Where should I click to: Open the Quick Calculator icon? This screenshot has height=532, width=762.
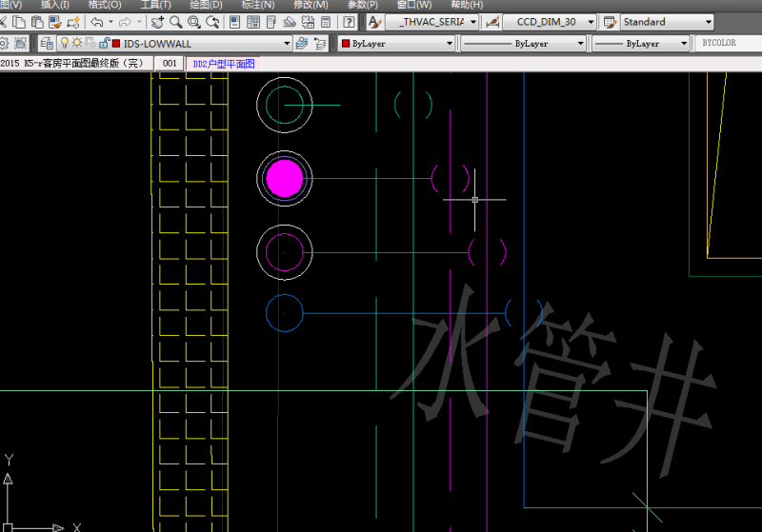[327, 22]
